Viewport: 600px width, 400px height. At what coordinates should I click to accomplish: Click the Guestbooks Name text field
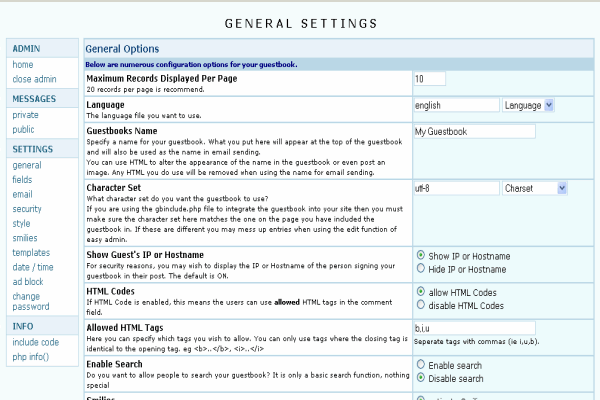coord(474,131)
